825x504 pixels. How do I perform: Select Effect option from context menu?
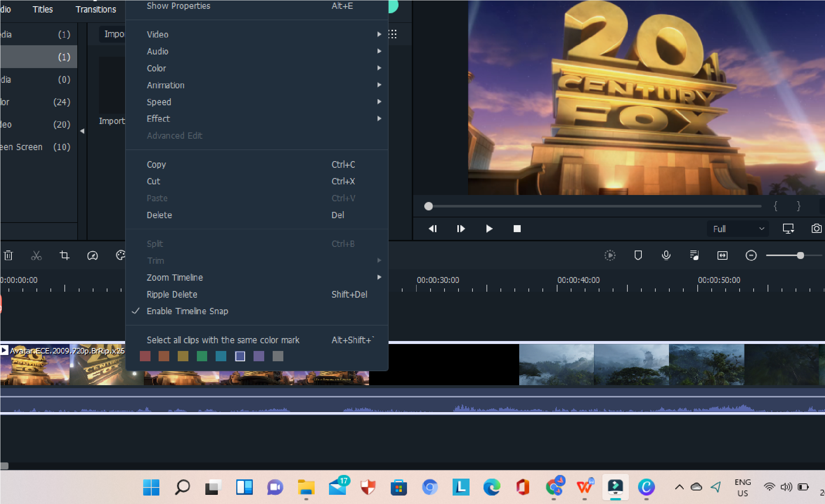[x=157, y=119]
